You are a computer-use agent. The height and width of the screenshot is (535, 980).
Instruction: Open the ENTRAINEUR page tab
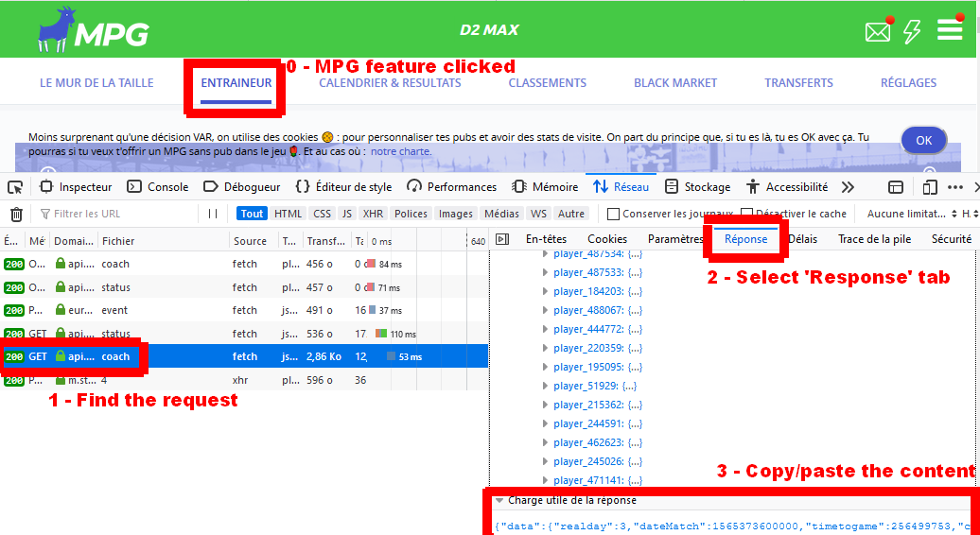[x=236, y=82]
